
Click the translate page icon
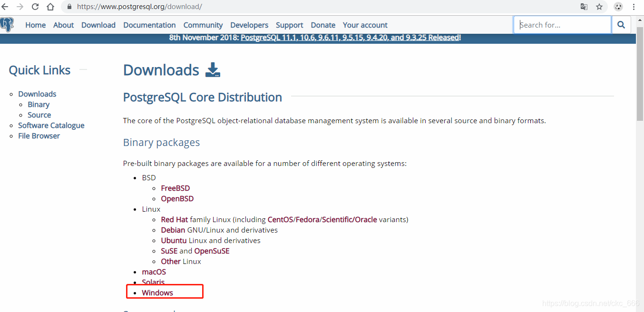click(584, 7)
